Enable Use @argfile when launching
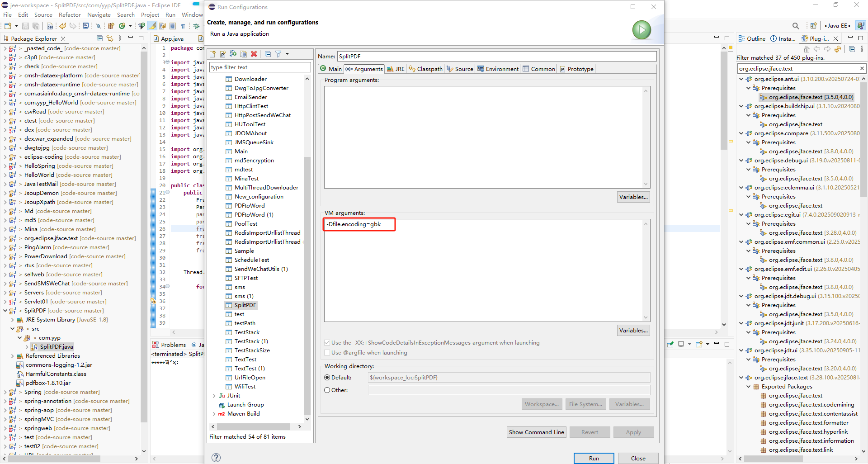This screenshot has width=868, height=464. [327, 353]
